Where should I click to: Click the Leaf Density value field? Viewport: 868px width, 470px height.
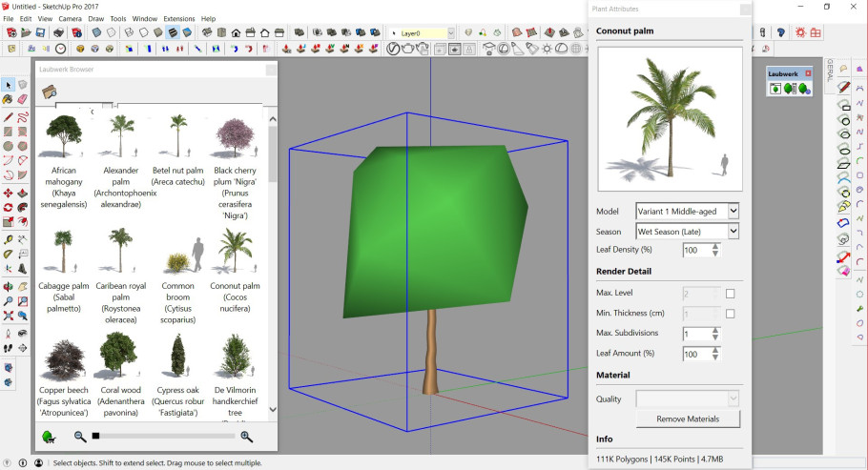pyautogui.click(x=697, y=250)
